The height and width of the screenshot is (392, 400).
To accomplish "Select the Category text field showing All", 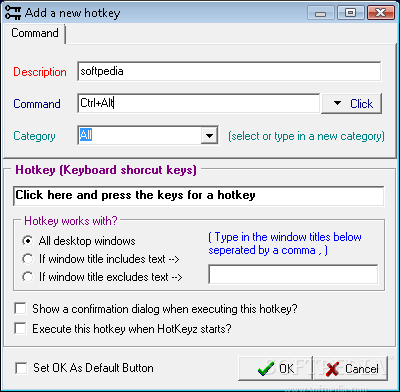I will [x=139, y=135].
